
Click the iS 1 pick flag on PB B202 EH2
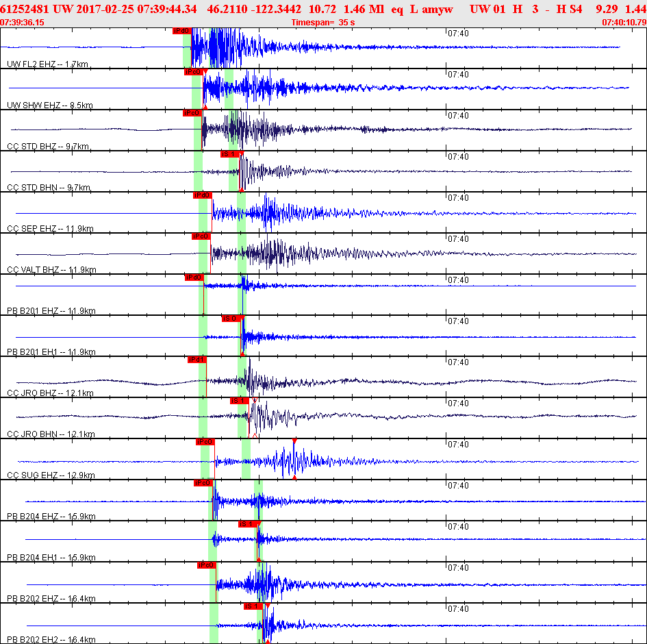pyautogui.click(x=253, y=606)
